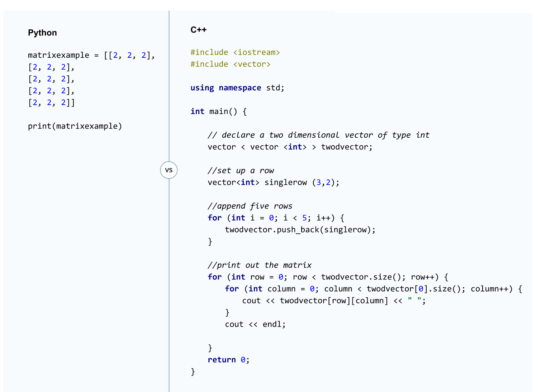Click the print(matrixexample) line

pos(75,126)
